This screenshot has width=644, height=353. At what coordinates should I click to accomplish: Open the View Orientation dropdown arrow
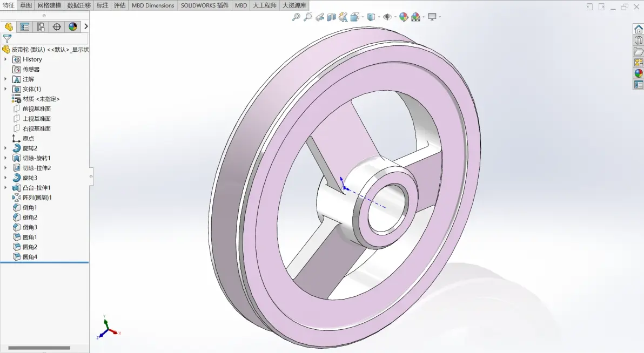(x=363, y=17)
